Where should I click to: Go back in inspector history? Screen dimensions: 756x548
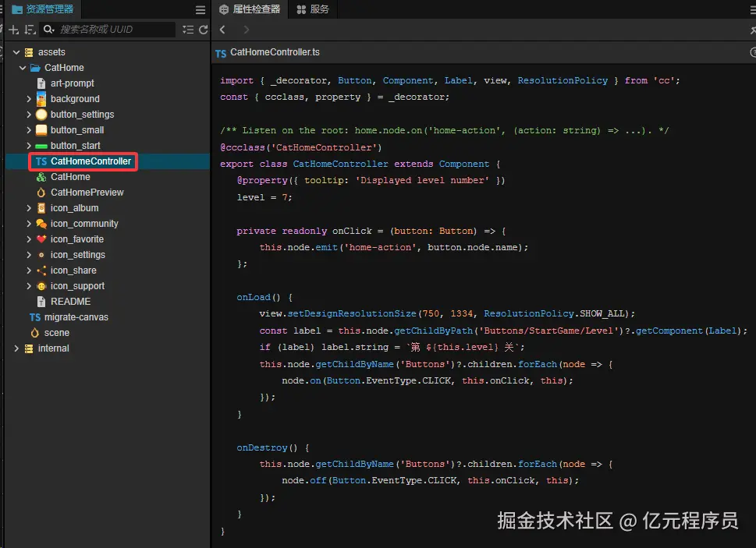coord(222,30)
